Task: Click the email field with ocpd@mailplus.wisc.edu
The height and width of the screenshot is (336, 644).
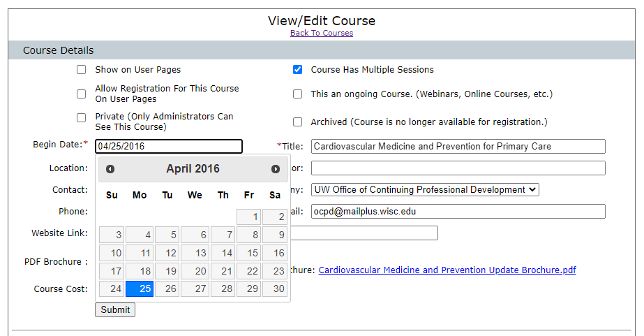Action: click(x=458, y=211)
